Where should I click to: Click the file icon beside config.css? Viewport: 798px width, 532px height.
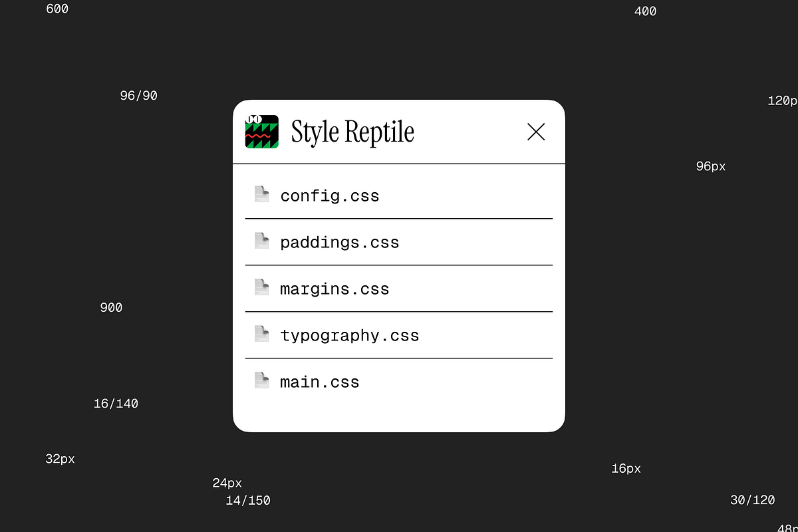click(x=262, y=194)
